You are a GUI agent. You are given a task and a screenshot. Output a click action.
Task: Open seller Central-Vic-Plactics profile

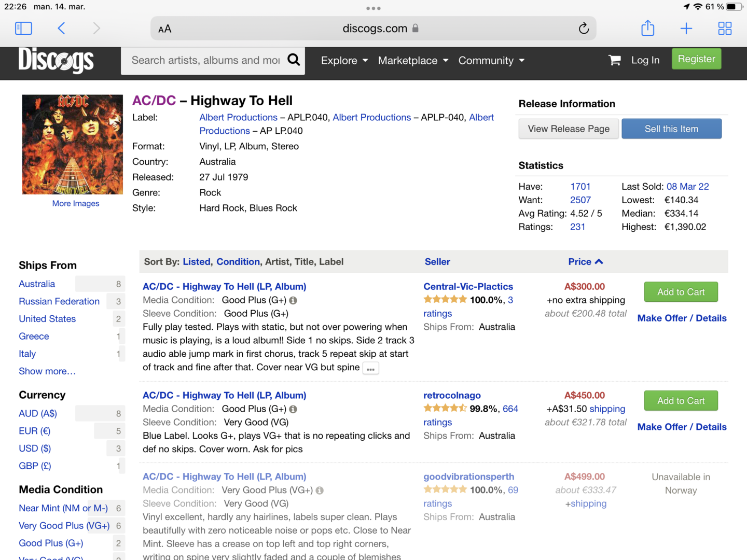pos(468,287)
